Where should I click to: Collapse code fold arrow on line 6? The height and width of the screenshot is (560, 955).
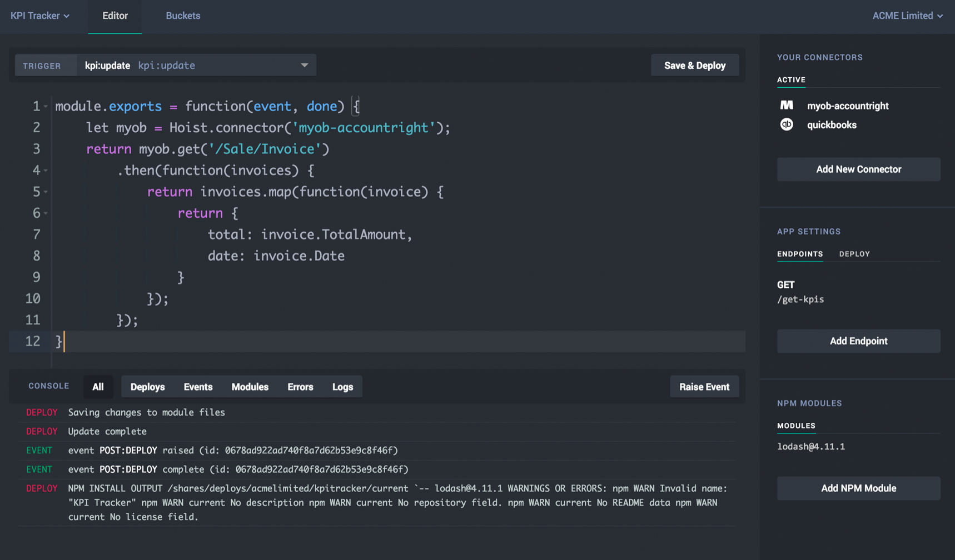pos(46,213)
